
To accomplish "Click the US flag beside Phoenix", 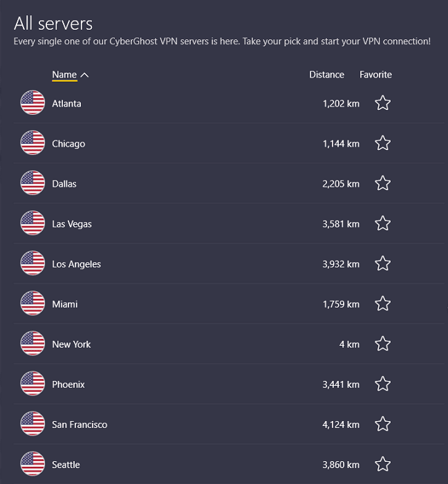I will coord(32,384).
